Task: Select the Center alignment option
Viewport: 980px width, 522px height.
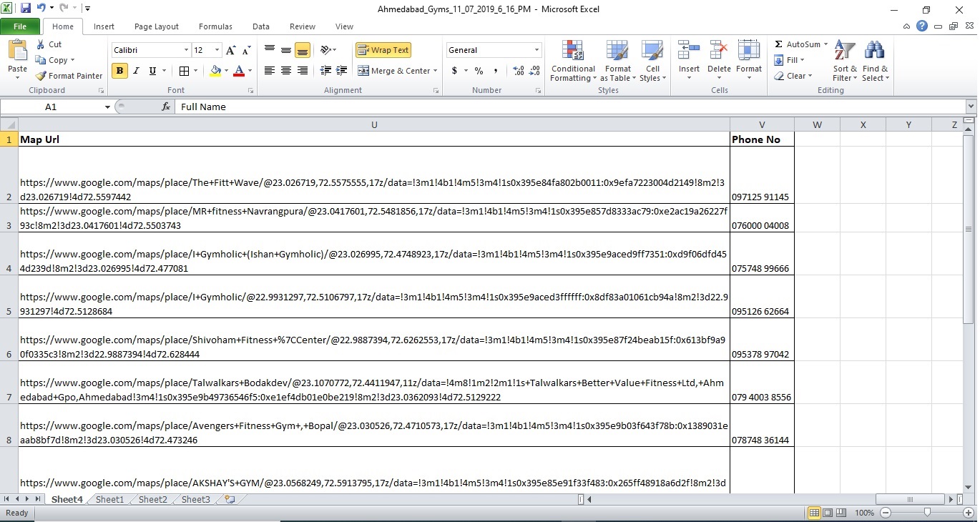Action: [x=285, y=71]
